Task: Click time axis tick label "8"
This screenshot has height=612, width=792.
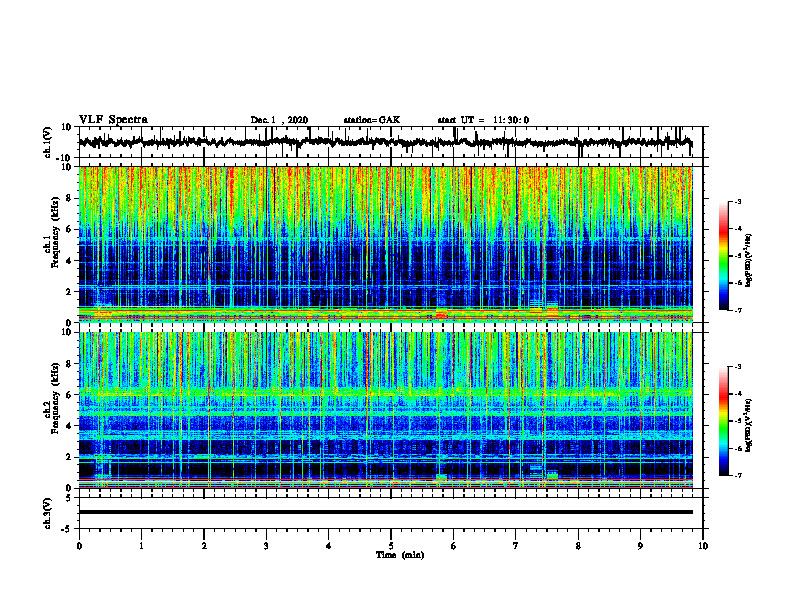Action: pyautogui.click(x=578, y=546)
